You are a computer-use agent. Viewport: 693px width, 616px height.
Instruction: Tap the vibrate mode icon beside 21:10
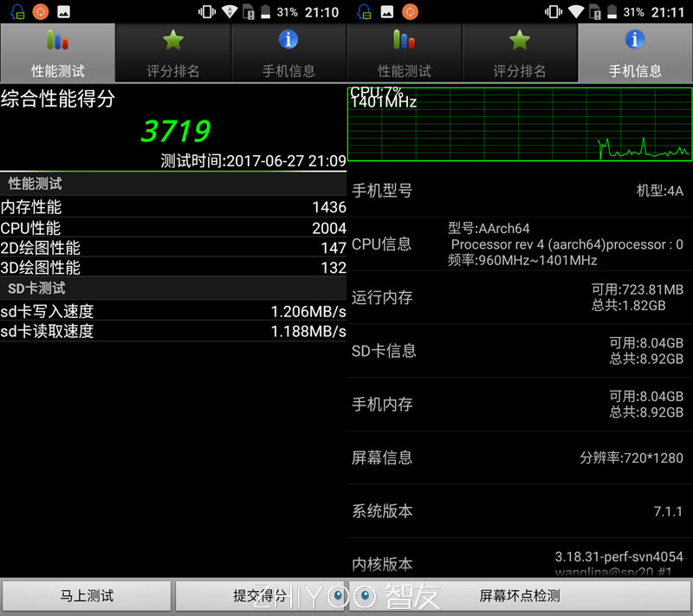[207, 12]
